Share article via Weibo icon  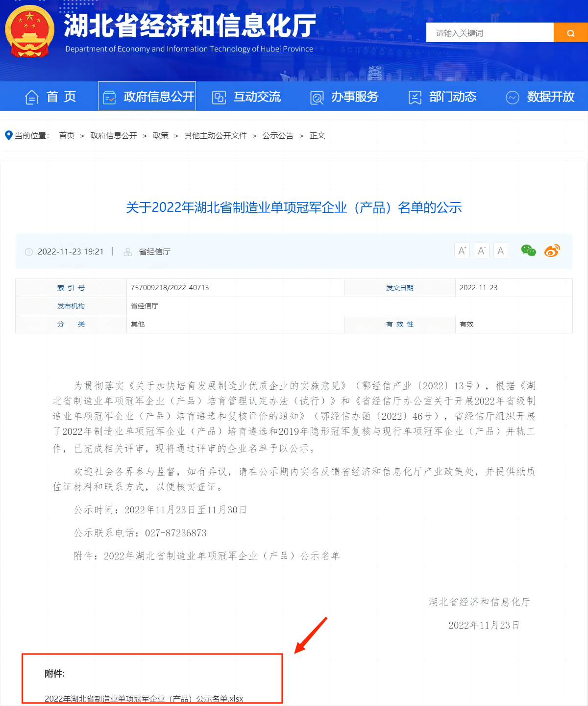(552, 251)
